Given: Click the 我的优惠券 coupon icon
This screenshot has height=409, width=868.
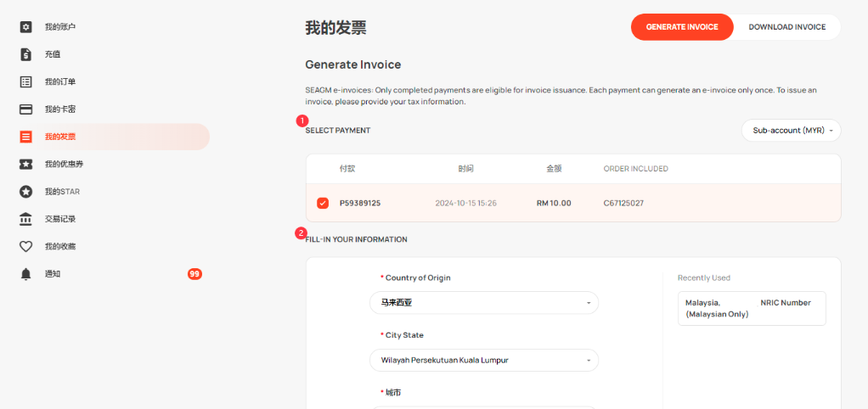Looking at the screenshot, I should [26, 164].
